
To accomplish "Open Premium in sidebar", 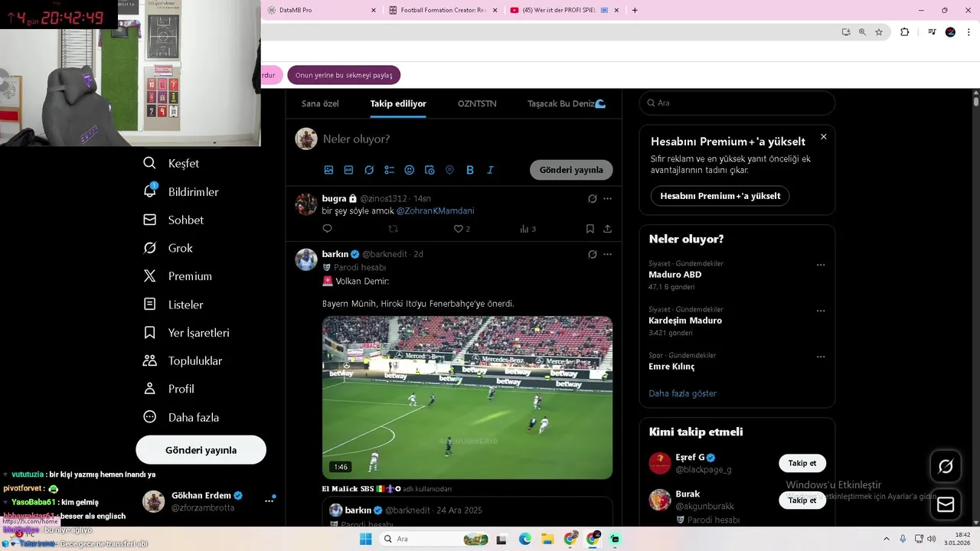I will 178,276.
